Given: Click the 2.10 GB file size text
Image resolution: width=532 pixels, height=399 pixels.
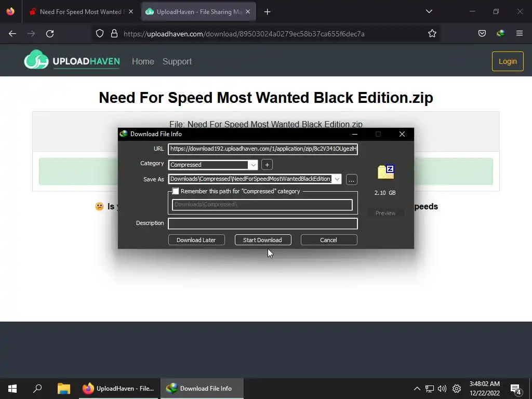Looking at the screenshot, I should click(385, 193).
